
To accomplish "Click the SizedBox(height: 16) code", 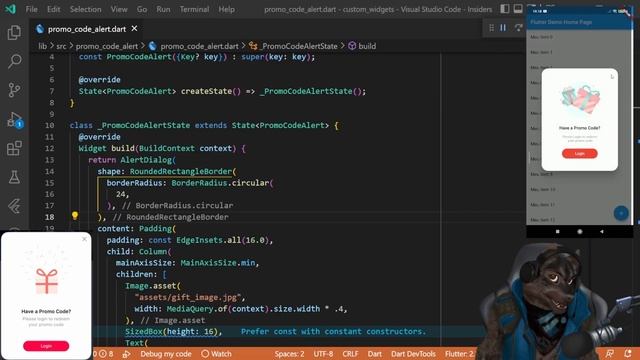I will point(171,331).
